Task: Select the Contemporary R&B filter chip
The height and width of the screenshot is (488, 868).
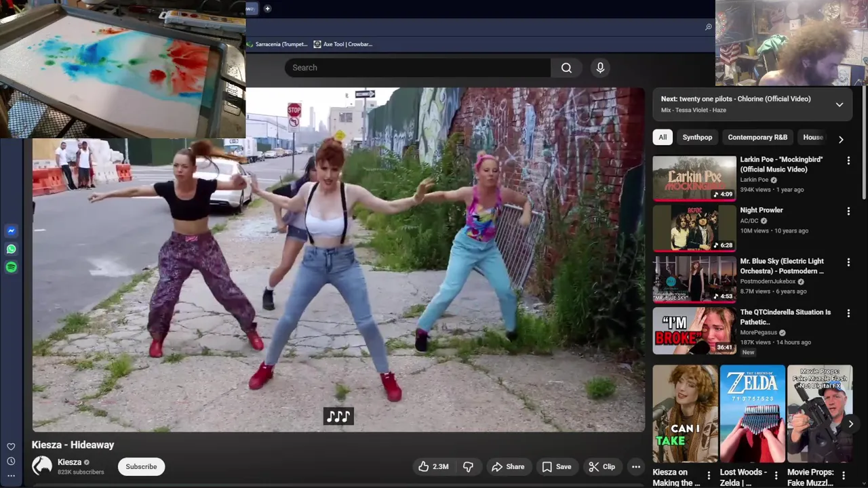Action: 757,137
